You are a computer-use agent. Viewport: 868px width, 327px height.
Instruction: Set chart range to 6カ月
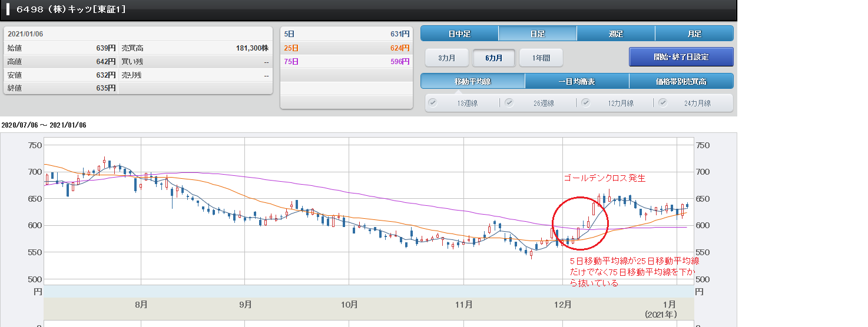click(x=494, y=58)
